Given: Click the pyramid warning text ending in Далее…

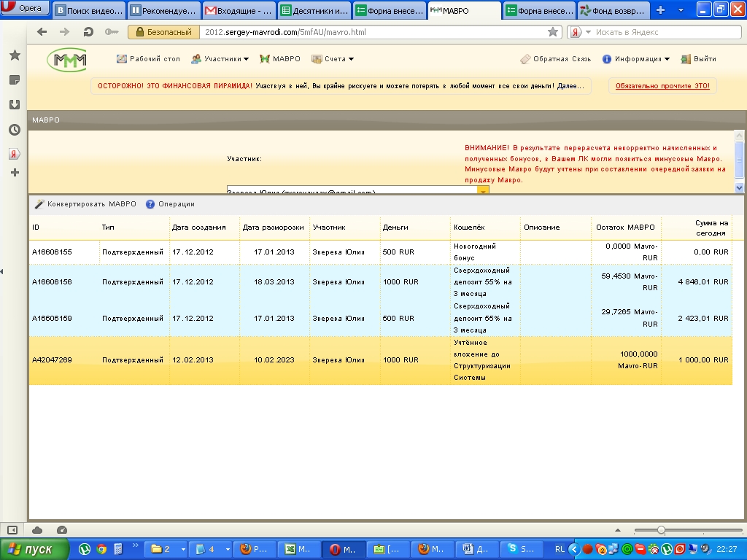Looking at the screenshot, I should (341, 86).
